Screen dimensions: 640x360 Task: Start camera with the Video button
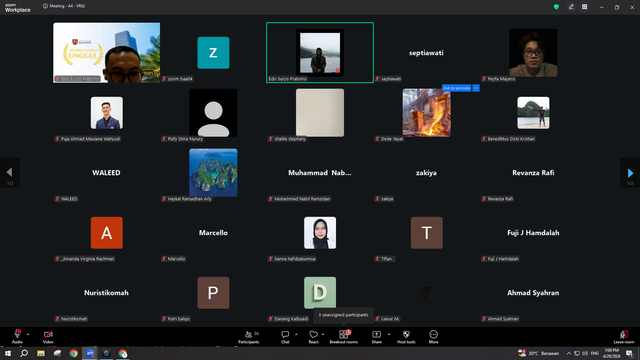[48, 337]
